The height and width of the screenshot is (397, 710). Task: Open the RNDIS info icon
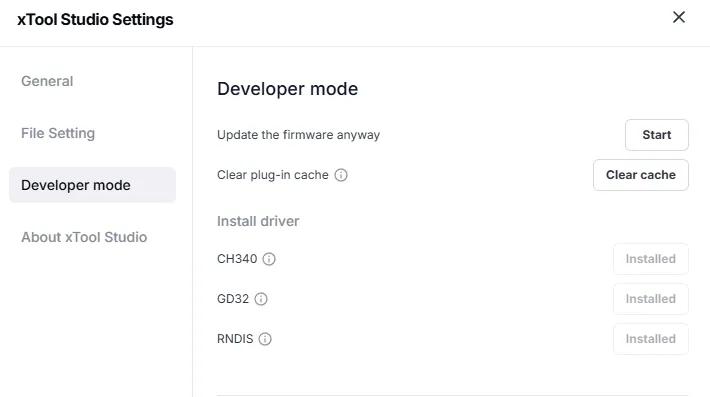coord(265,339)
